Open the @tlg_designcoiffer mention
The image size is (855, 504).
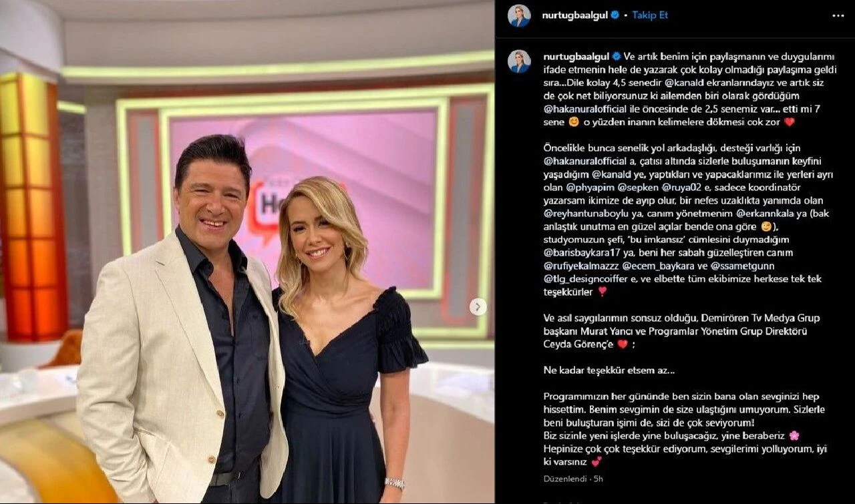[586, 279]
